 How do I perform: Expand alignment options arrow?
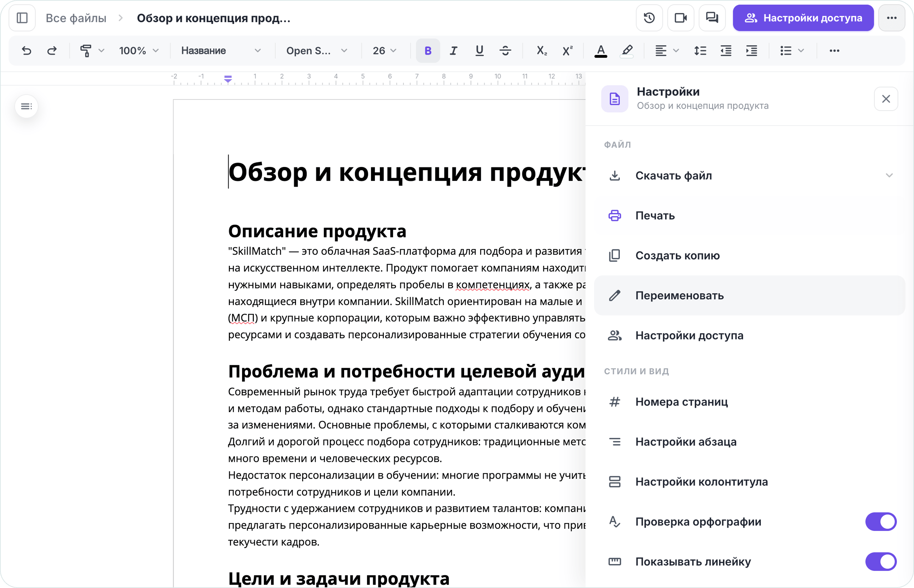coord(676,50)
